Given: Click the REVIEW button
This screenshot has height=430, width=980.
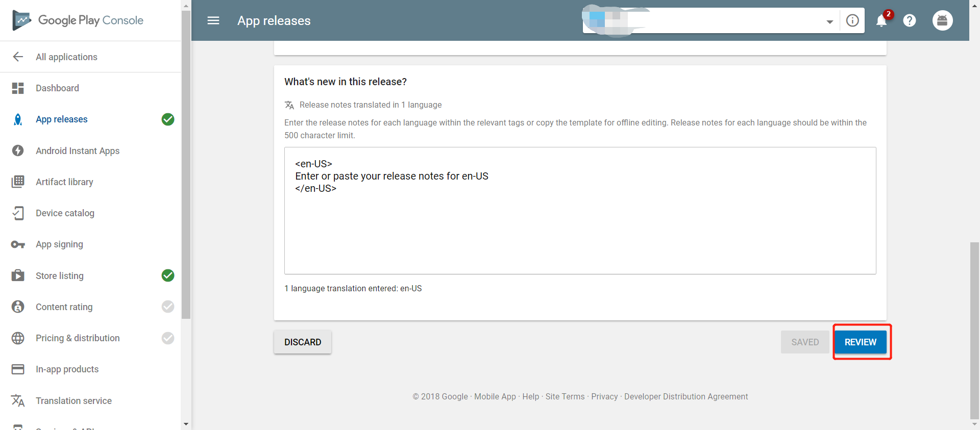Looking at the screenshot, I should (861, 342).
